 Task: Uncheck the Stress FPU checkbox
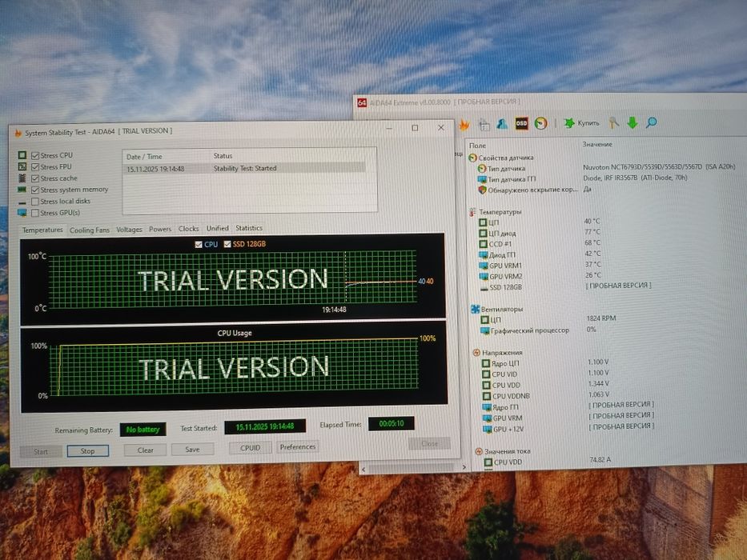(35, 166)
